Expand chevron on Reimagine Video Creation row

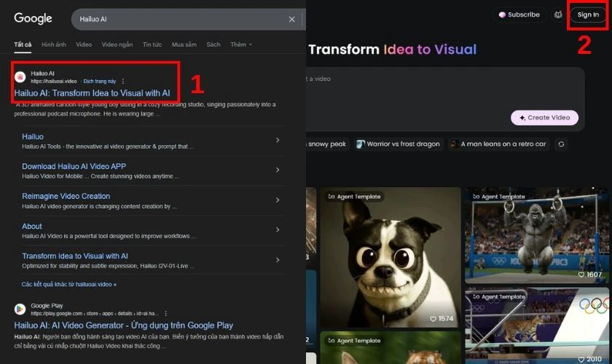coord(278,199)
